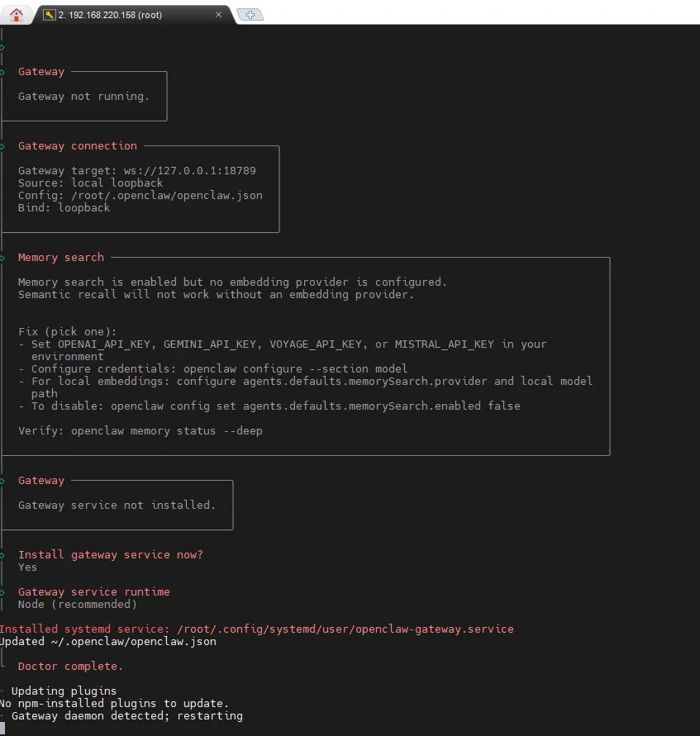The image size is (700, 736).
Task: Click the terminal cursor block at bottom
Action: tap(2, 729)
